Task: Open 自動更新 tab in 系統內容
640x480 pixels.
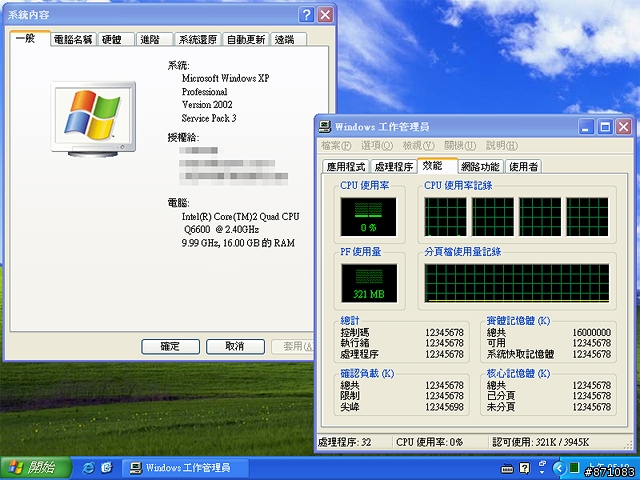Action: pyautogui.click(x=246, y=39)
